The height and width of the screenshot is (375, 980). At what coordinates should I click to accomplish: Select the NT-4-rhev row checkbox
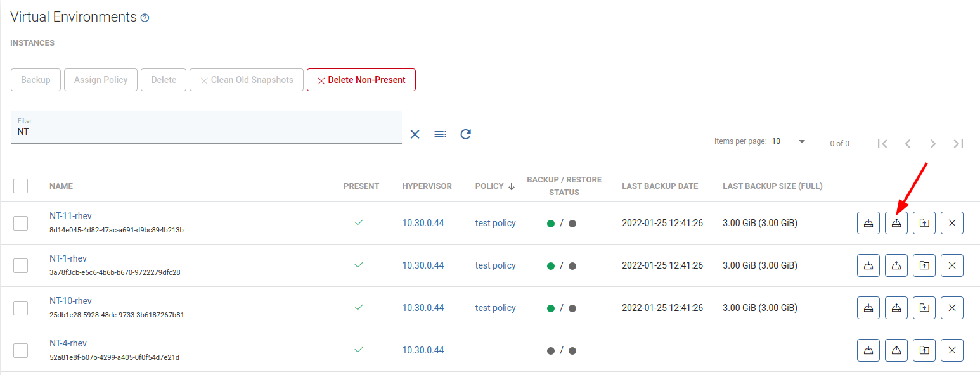[x=21, y=350]
